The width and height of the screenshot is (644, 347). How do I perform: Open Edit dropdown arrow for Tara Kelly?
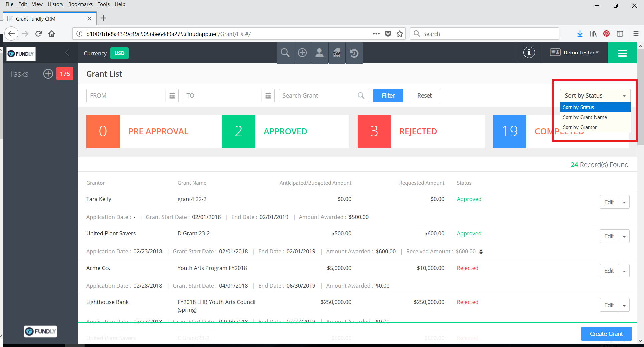coord(624,202)
